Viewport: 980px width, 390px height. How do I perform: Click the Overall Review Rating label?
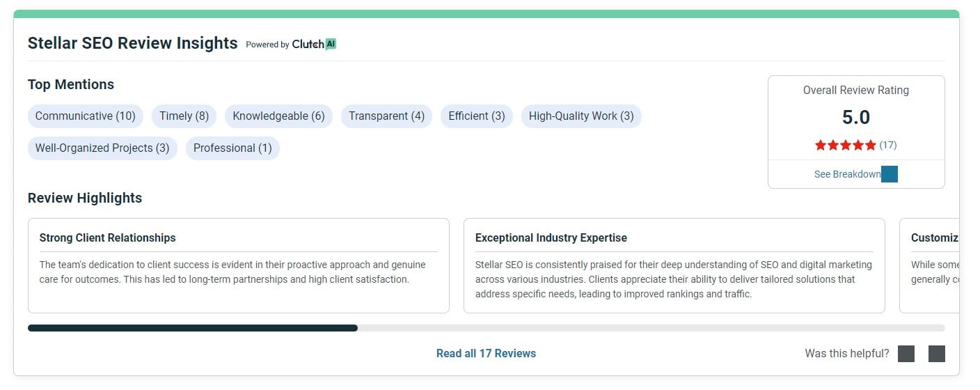(856, 90)
